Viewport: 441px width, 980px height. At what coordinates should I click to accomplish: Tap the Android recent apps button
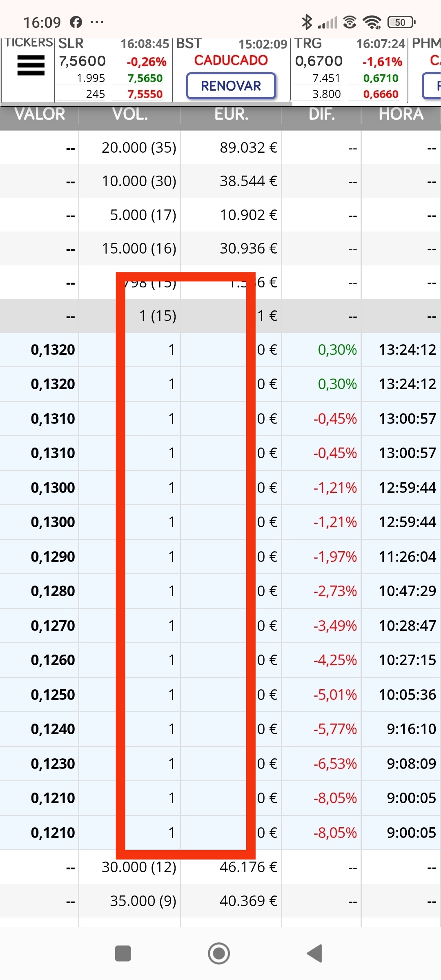(x=123, y=953)
